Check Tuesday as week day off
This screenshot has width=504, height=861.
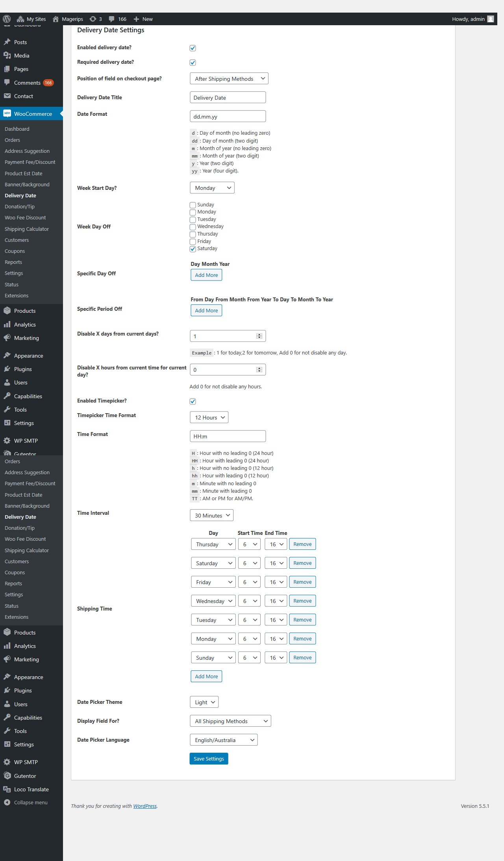[x=193, y=220]
